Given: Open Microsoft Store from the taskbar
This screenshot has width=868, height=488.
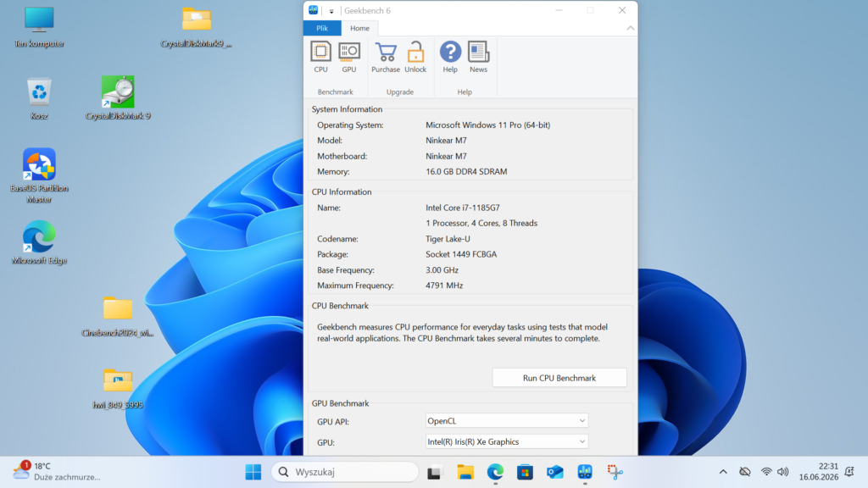Looking at the screenshot, I should click(x=525, y=472).
